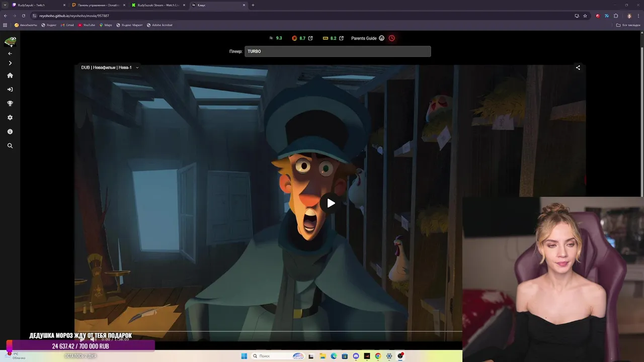The height and width of the screenshot is (362, 644).
Task: Click the browser forward button
Action: point(14,16)
